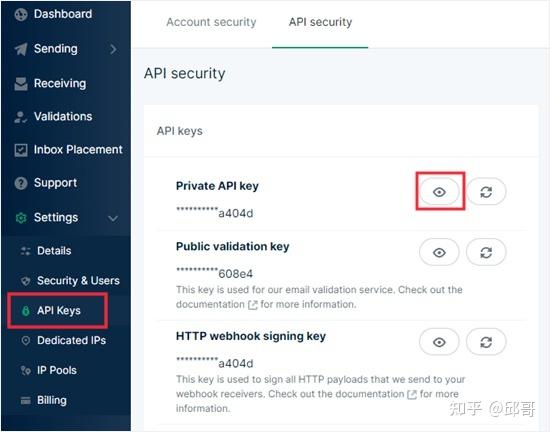Click refresh icon for Public validation key

(486, 252)
